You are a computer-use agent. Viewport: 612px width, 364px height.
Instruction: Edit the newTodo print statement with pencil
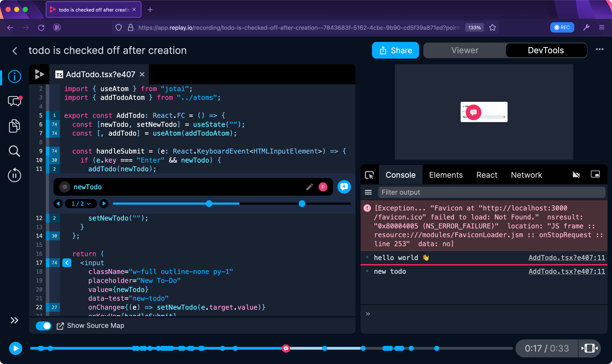pyautogui.click(x=309, y=187)
